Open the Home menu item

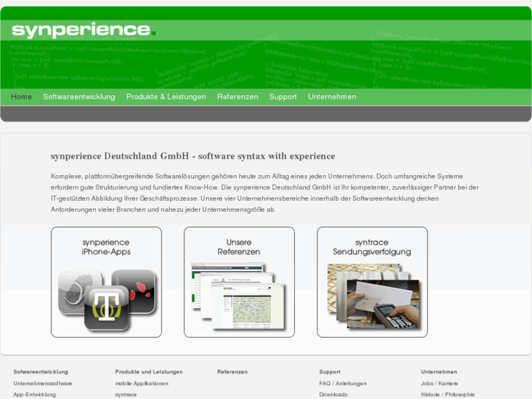click(x=21, y=97)
